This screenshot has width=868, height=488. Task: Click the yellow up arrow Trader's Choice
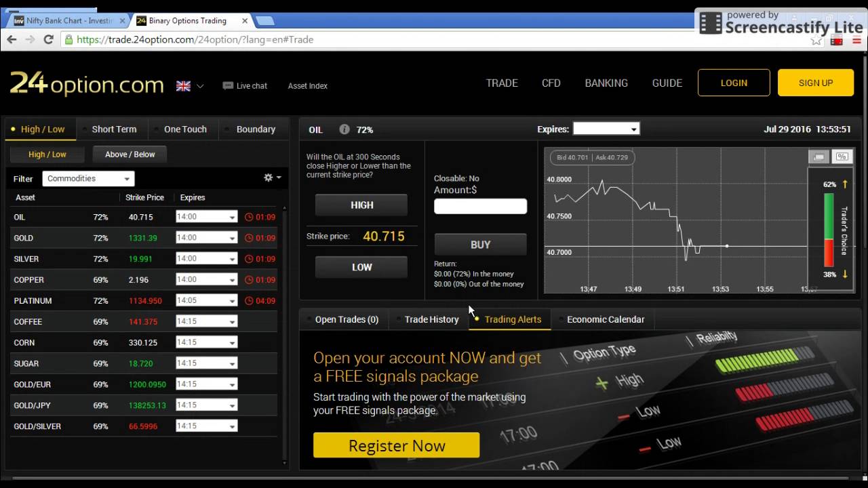pyautogui.click(x=845, y=184)
